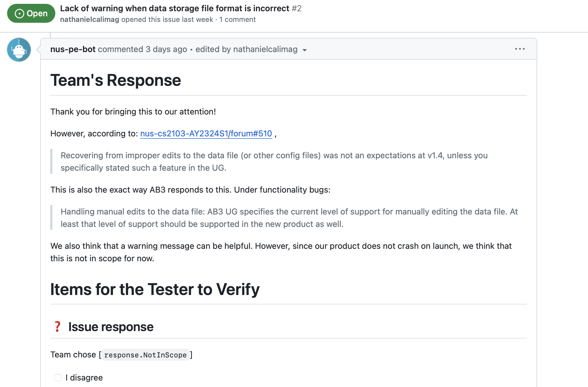Click the red question mark emoji

click(x=57, y=327)
